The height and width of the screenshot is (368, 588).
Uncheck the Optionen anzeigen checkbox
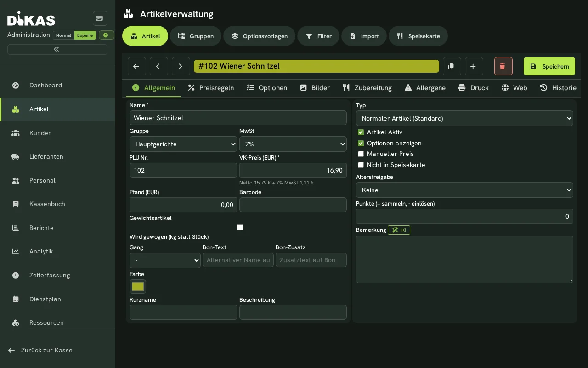click(361, 143)
